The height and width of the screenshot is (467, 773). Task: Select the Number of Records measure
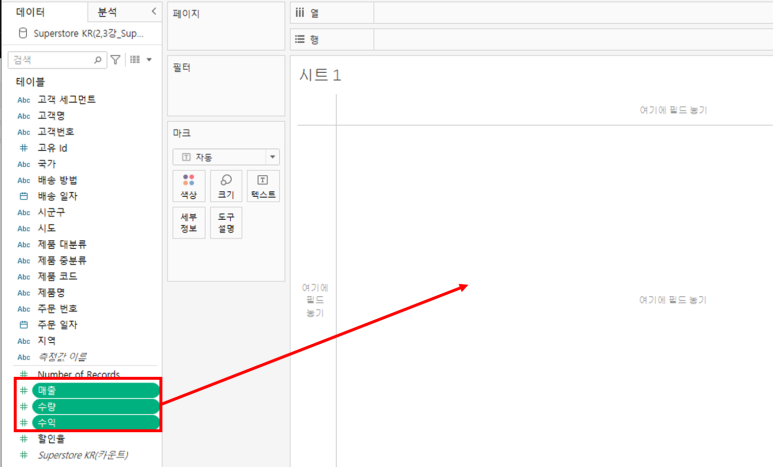[79, 374]
